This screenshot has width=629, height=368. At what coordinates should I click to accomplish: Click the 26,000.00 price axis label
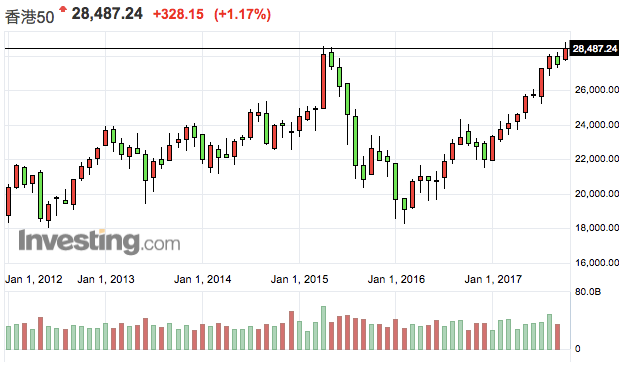[x=597, y=90]
